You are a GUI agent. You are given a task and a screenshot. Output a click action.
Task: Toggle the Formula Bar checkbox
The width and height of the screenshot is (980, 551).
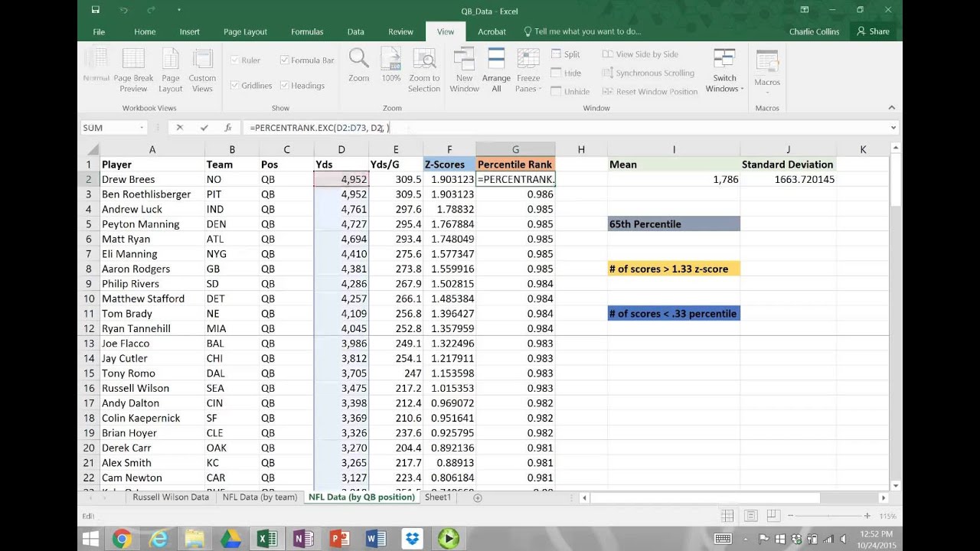[x=285, y=60]
